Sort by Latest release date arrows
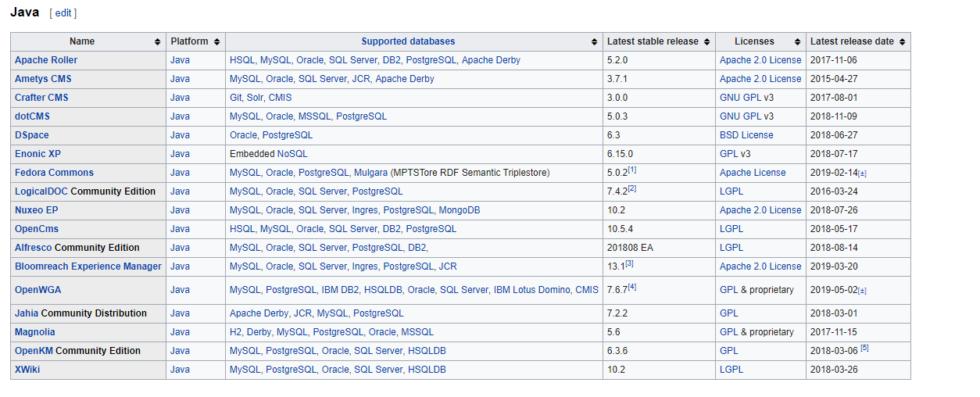The image size is (980, 397). click(x=902, y=41)
